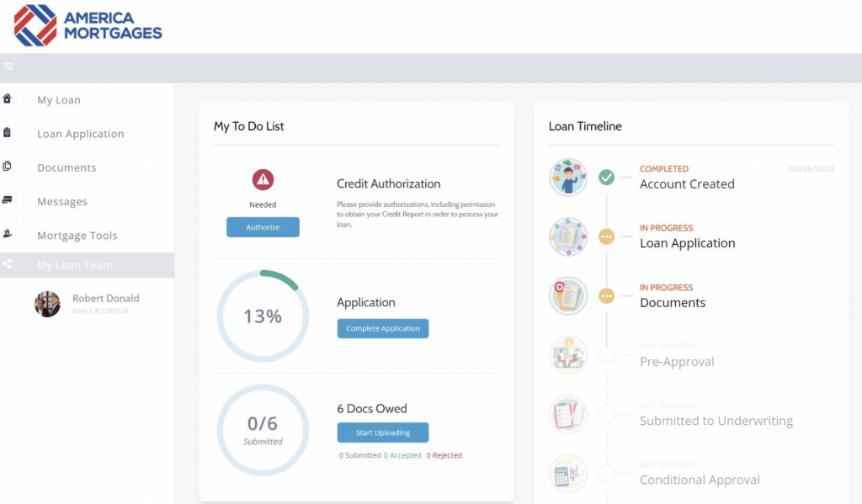Open the My Loan menu item

click(x=59, y=100)
